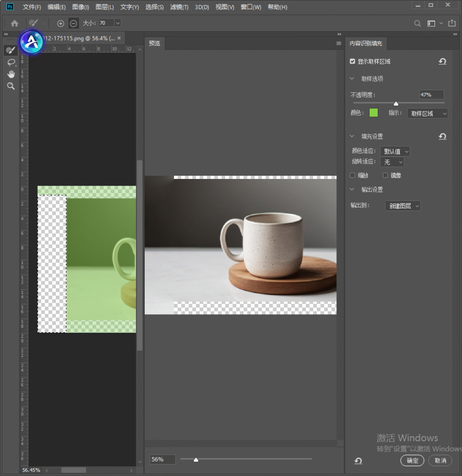The height and width of the screenshot is (476, 462).
Task: Collapse the 取样选项 section
Action: tap(352, 79)
